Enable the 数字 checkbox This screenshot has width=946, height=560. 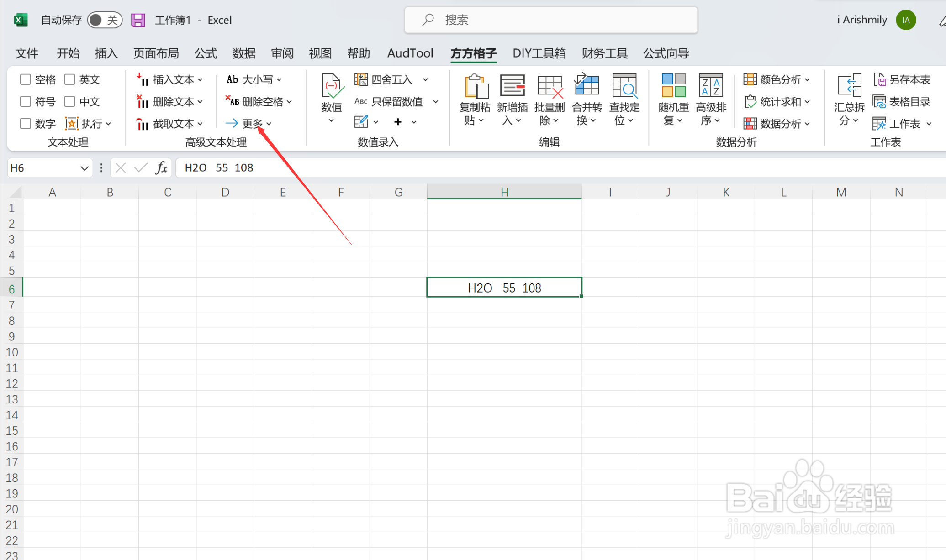[x=26, y=124]
